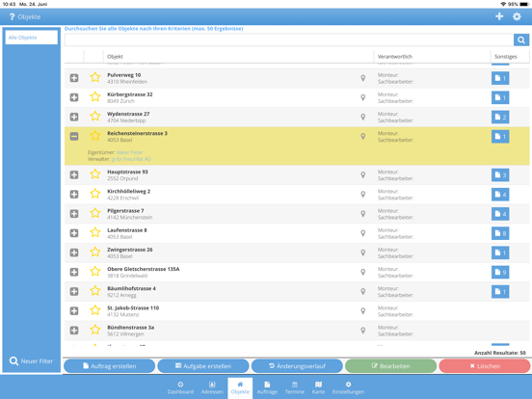Image resolution: width=532 pixels, height=399 pixels.
Task: Switch to the Dashboard tab
Action: pos(180,387)
